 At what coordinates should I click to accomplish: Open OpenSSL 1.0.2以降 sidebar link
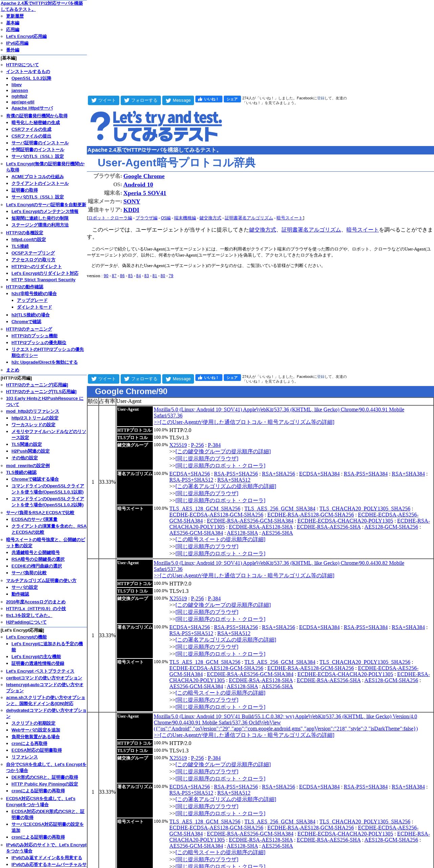[x=31, y=78]
